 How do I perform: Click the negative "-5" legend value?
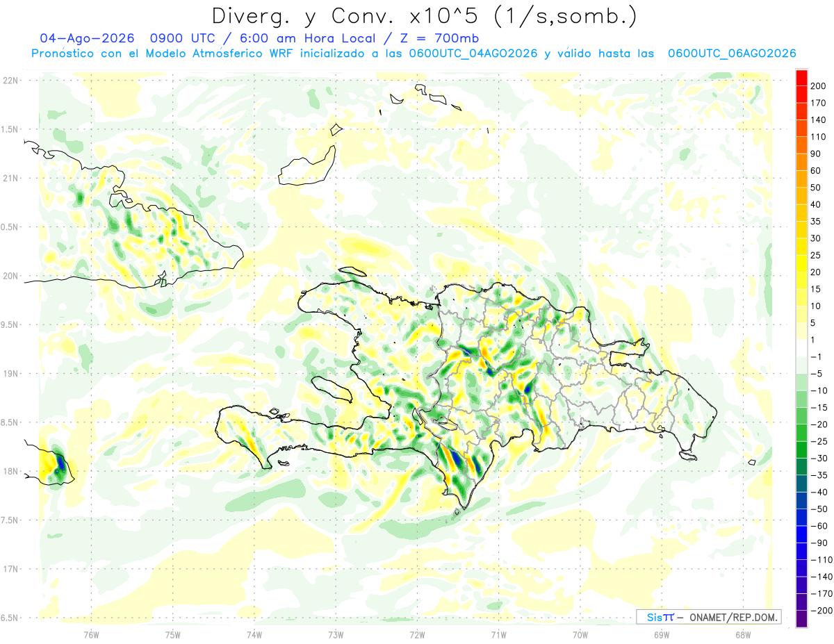817,374
